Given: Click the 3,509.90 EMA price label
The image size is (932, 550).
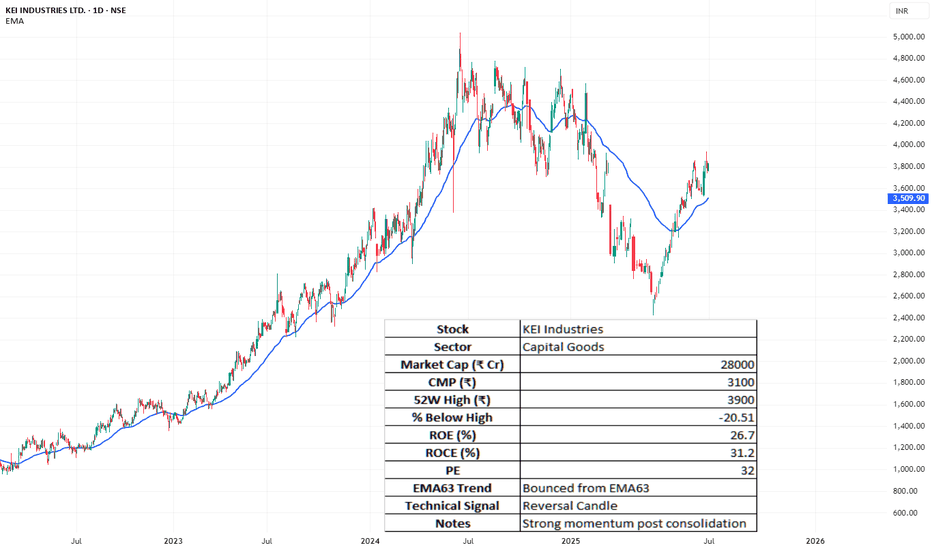Looking at the screenshot, I should 908,198.
